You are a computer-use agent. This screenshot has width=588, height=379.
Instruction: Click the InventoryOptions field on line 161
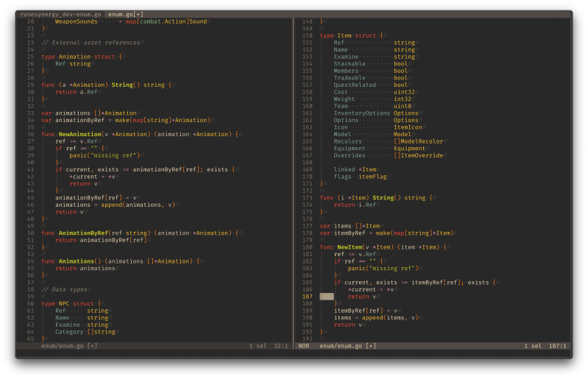(x=362, y=113)
